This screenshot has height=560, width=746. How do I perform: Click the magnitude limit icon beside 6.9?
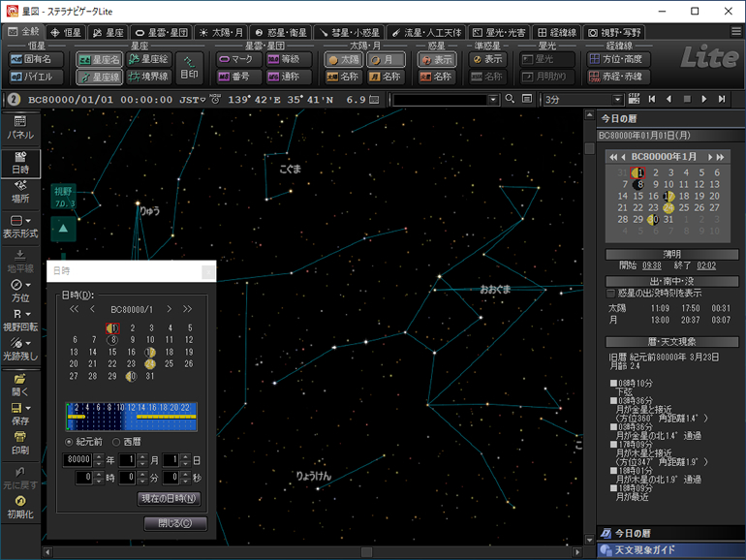(x=374, y=100)
